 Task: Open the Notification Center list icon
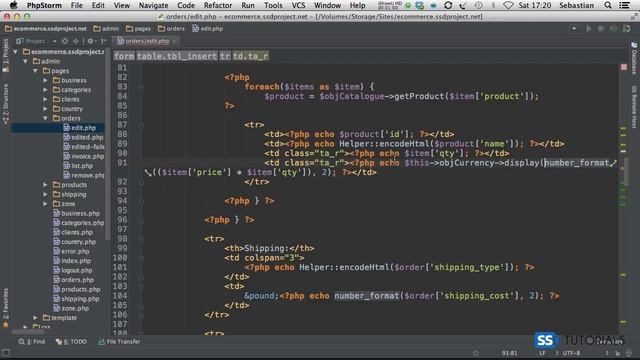624,5
